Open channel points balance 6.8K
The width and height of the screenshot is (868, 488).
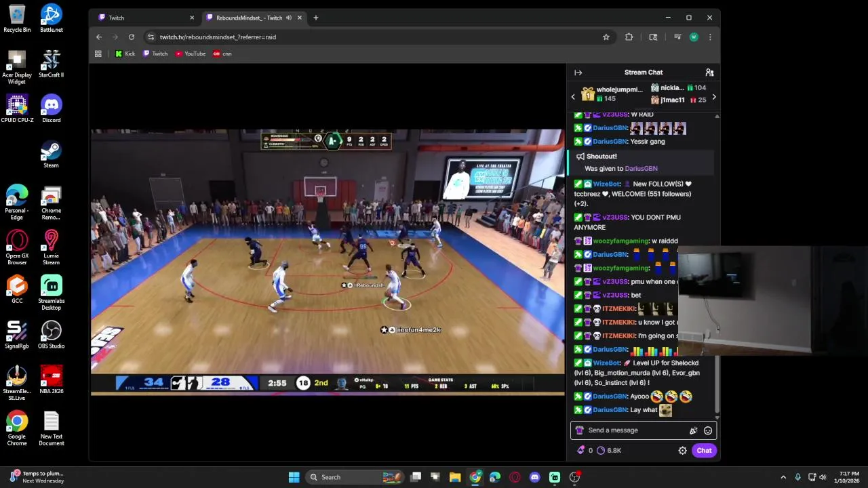(x=609, y=450)
